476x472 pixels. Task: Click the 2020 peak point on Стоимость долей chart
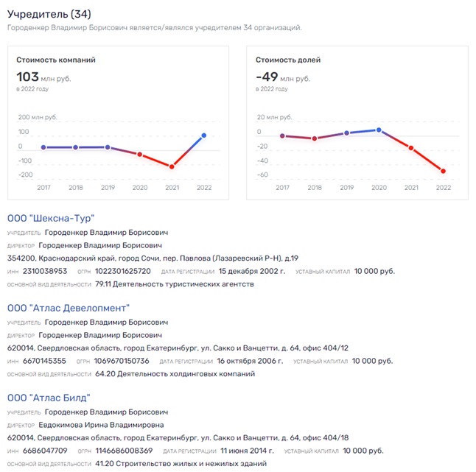pos(379,130)
